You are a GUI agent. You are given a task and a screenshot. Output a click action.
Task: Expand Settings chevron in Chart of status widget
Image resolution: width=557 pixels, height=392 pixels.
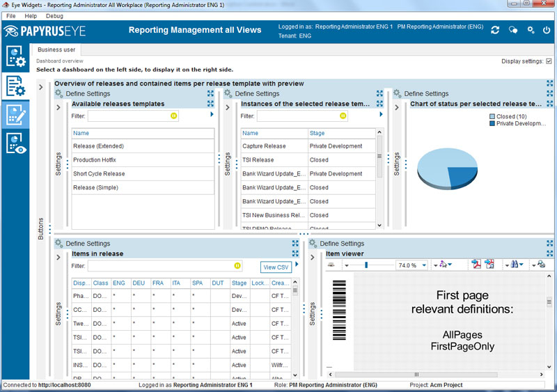[397, 107]
